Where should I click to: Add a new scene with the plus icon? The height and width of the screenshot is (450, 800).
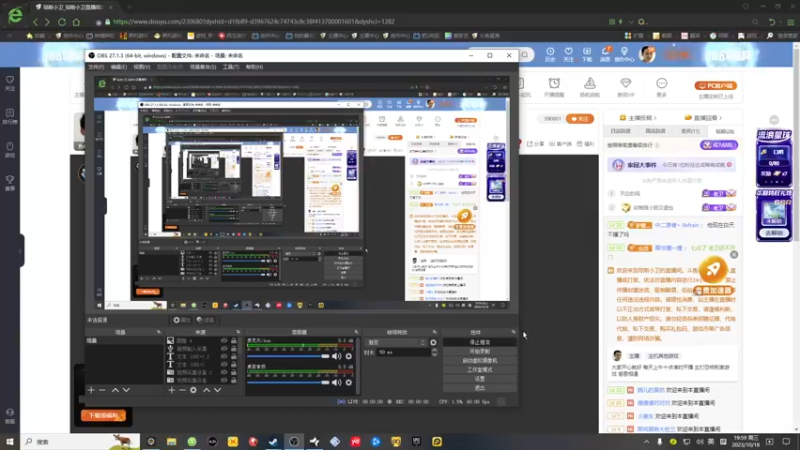tap(91, 390)
